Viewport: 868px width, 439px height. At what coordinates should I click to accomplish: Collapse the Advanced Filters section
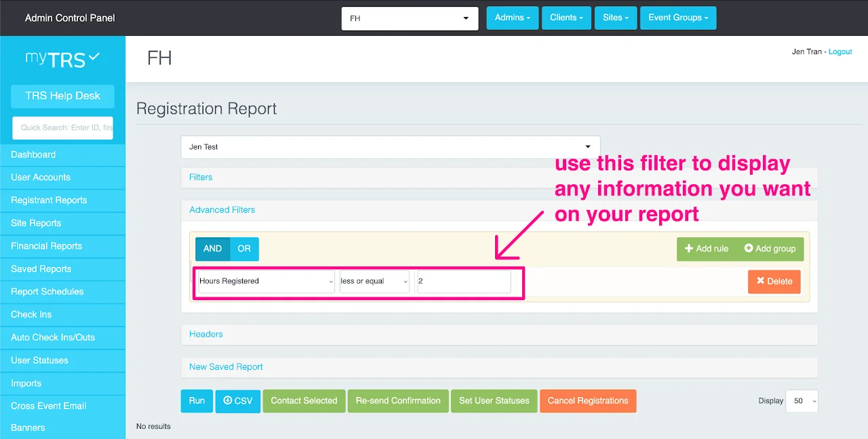pos(222,210)
